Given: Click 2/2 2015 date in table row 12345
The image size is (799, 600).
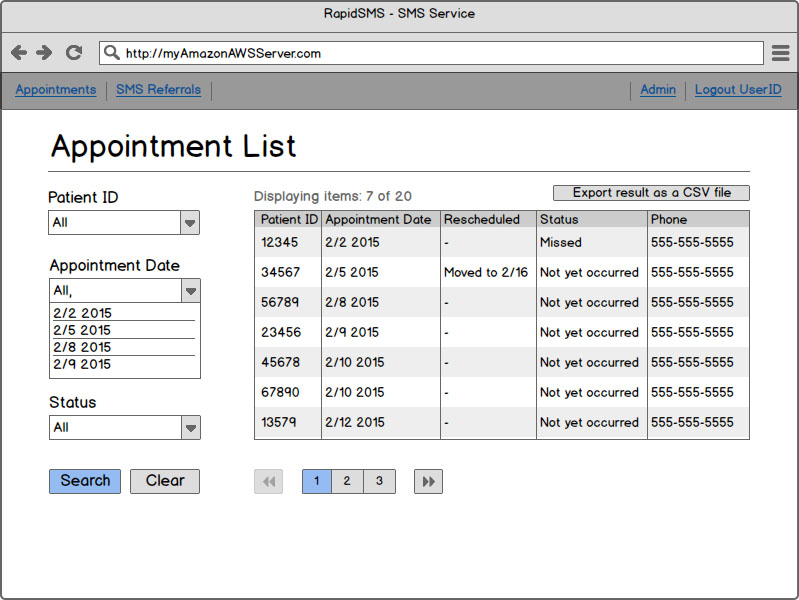Looking at the screenshot, I should (x=352, y=242).
